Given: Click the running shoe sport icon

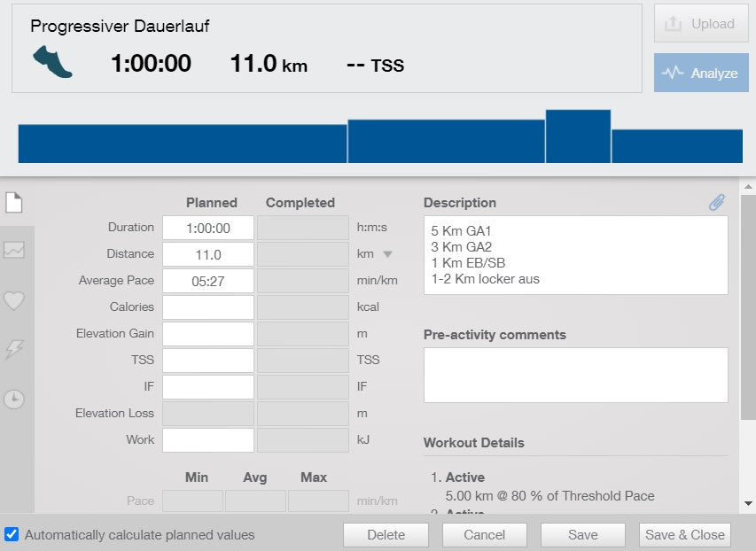Looking at the screenshot, I should pos(53,62).
